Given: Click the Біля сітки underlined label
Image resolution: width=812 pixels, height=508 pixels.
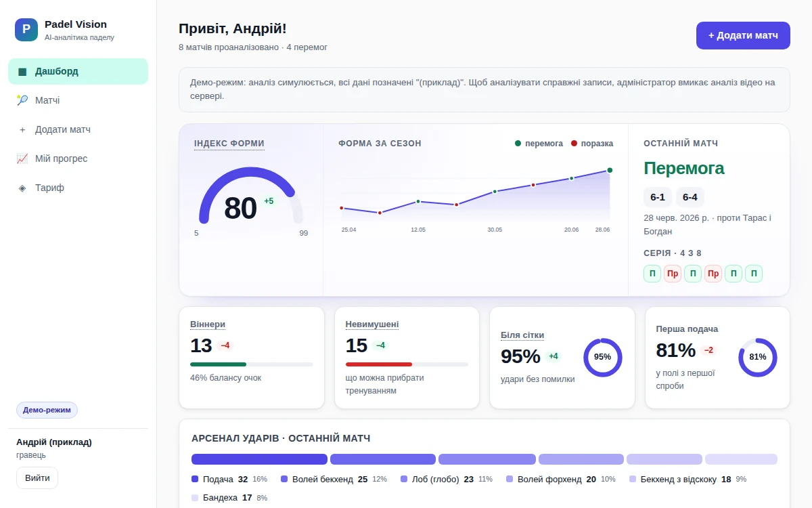Looking at the screenshot, I should point(522,335).
